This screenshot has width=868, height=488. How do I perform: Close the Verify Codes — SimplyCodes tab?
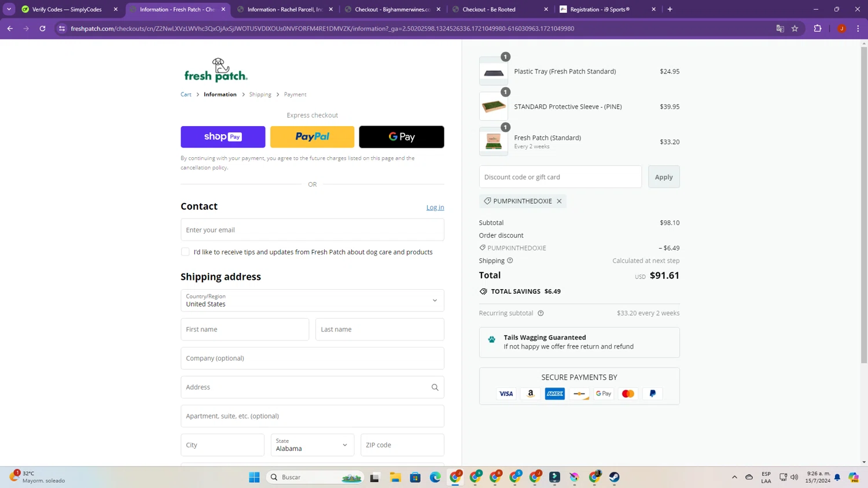pos(116,9)
